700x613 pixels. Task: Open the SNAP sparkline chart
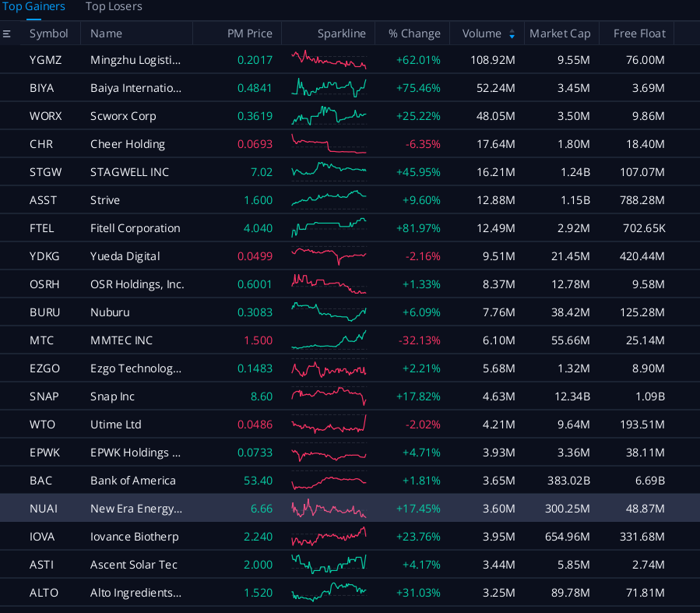[x=329, y=396]
